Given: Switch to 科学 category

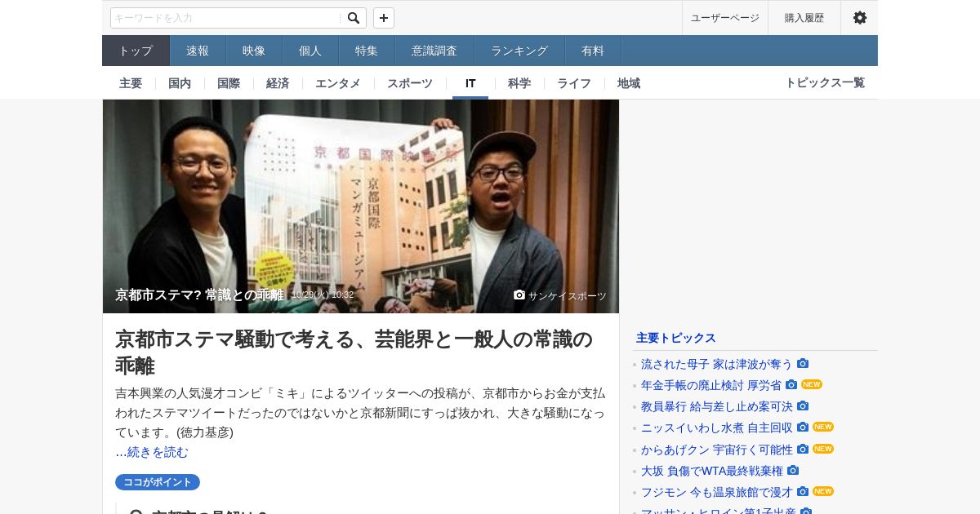Looking at the screenshot, I should [519, 83].
